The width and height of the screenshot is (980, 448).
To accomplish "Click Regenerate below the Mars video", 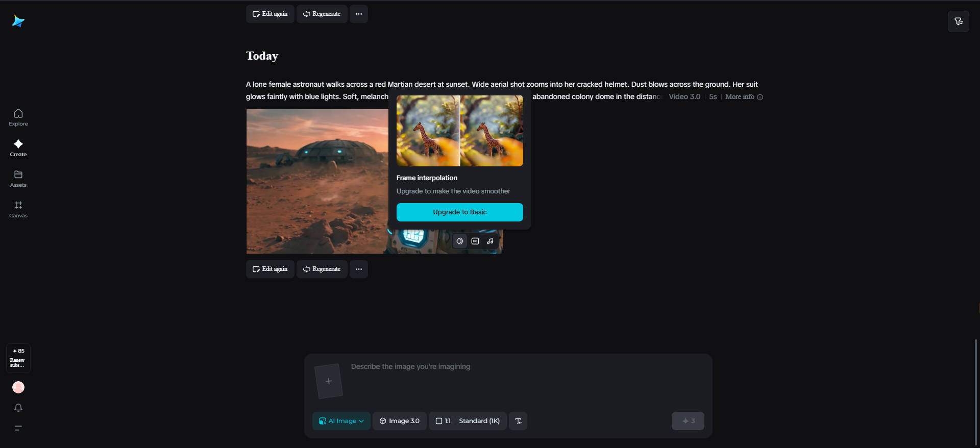I will (x=322, y=269).
